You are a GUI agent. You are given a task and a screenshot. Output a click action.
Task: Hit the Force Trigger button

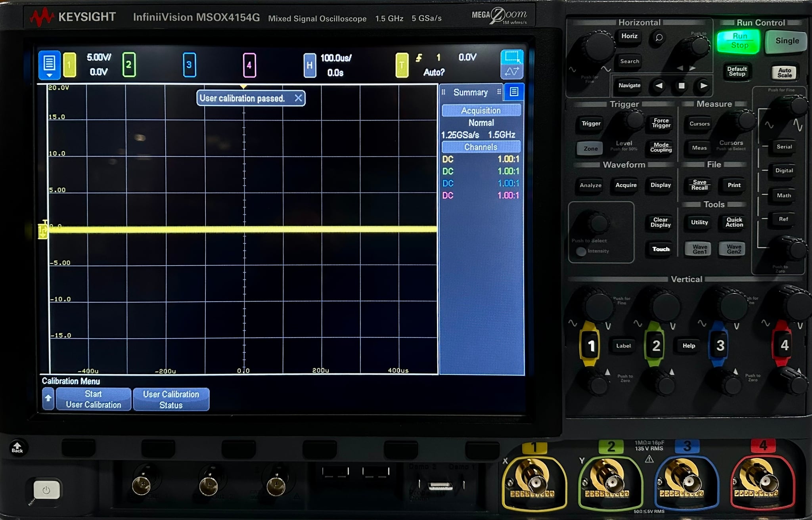pyautogui.click(x=661, y=123)
